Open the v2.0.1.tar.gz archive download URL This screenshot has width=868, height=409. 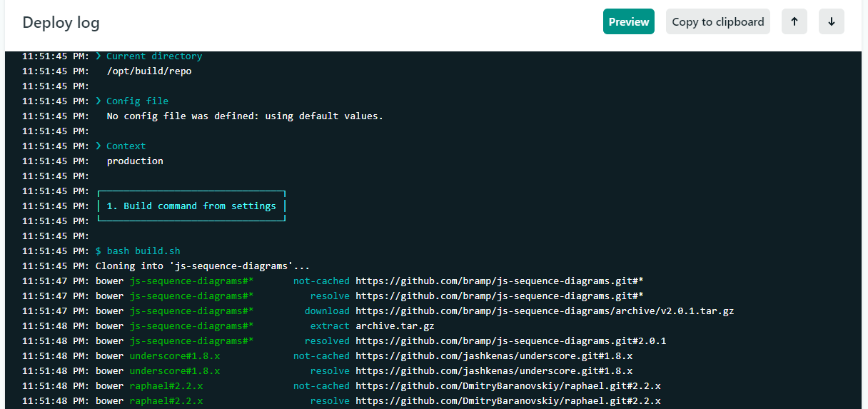click(544, 310)
